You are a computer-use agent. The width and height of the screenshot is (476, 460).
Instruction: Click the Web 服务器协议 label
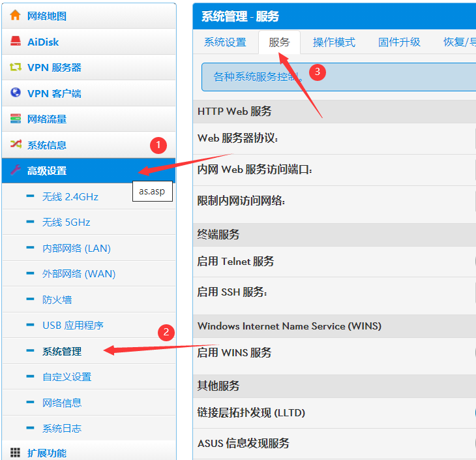tap(238, 138)
